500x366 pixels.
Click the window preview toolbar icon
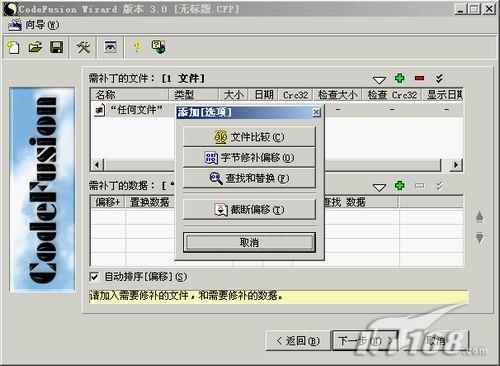point(110,47)
